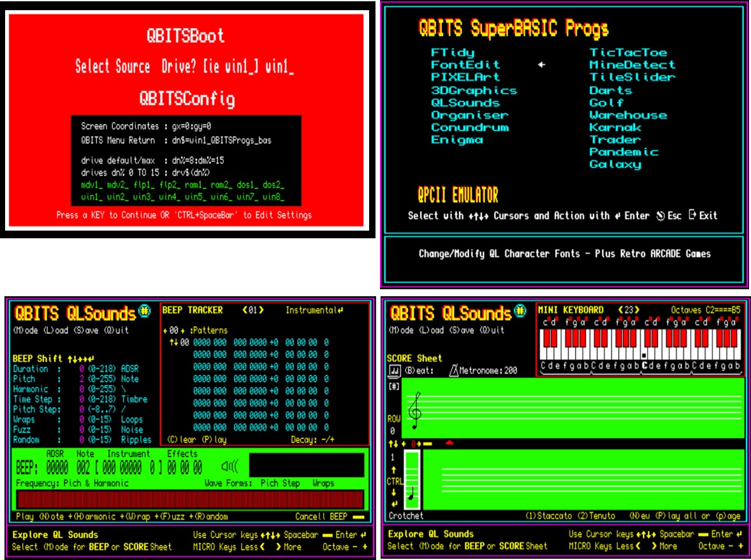The width and height of the screenshot is (751, 560).
Task: Choose Organiser in the program list
Action: pyautogui.click(x=469, y=115)
